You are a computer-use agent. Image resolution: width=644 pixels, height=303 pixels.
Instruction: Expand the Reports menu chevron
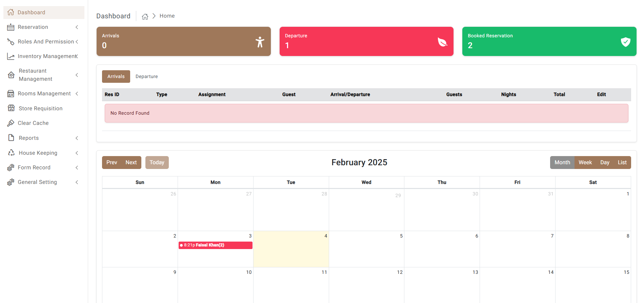(x=77, y=138)
